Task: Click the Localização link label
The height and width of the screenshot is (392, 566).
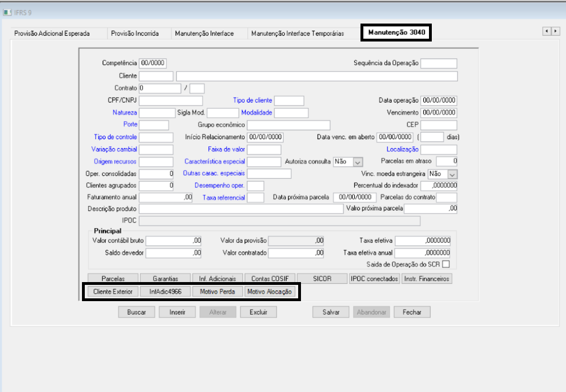Action: [403, 149]
